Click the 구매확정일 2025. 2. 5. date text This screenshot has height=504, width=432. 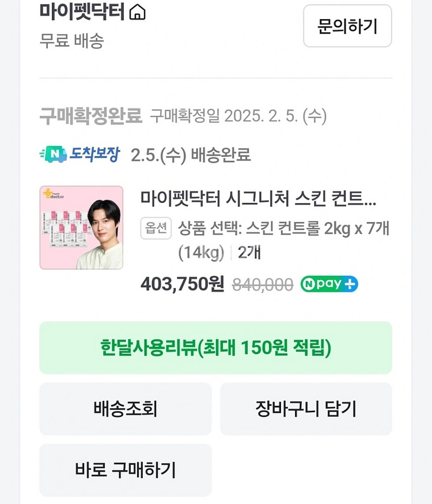click(238, 116)
